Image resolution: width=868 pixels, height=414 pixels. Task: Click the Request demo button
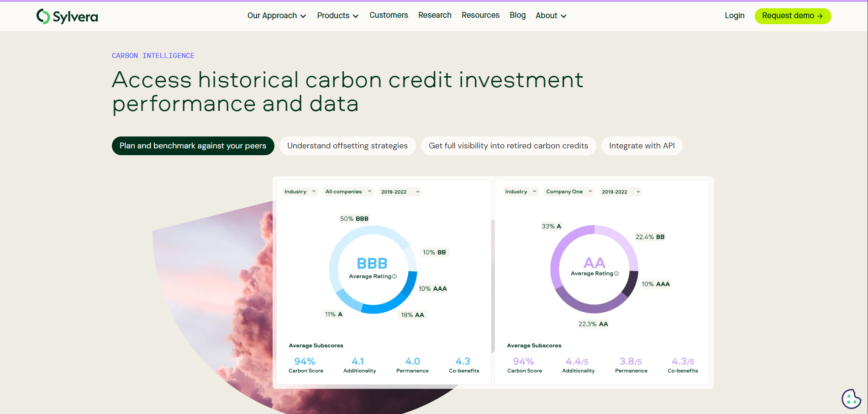coord(793,16)
